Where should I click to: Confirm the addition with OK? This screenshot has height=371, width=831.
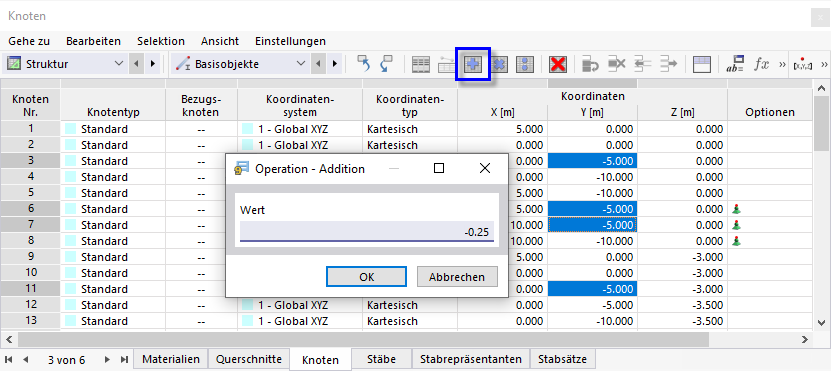point(366,277)
